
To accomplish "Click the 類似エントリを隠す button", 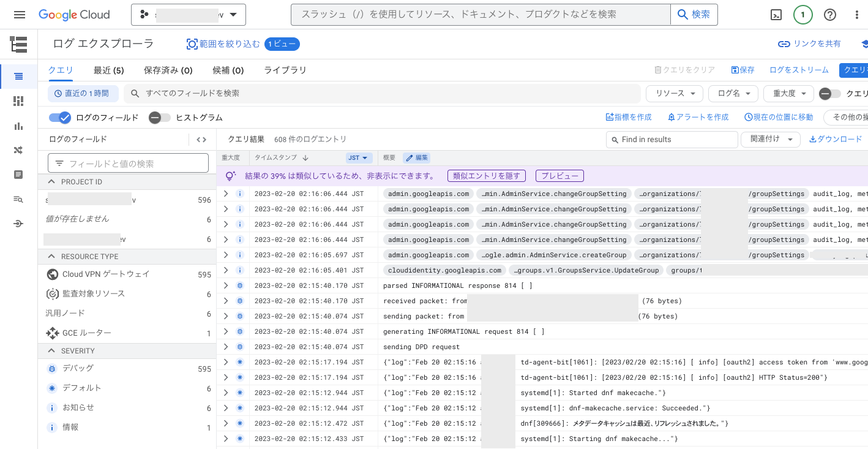I will click(487, 176).
